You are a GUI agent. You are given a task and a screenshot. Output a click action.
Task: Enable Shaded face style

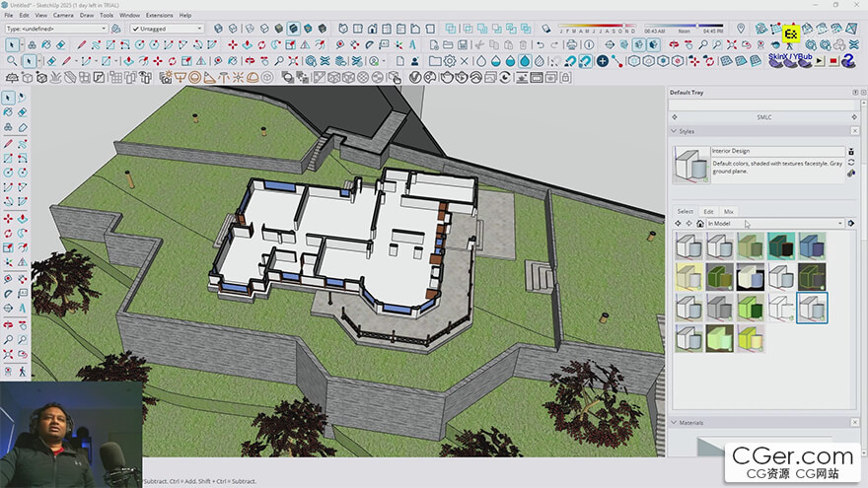[x=279, y=29]
